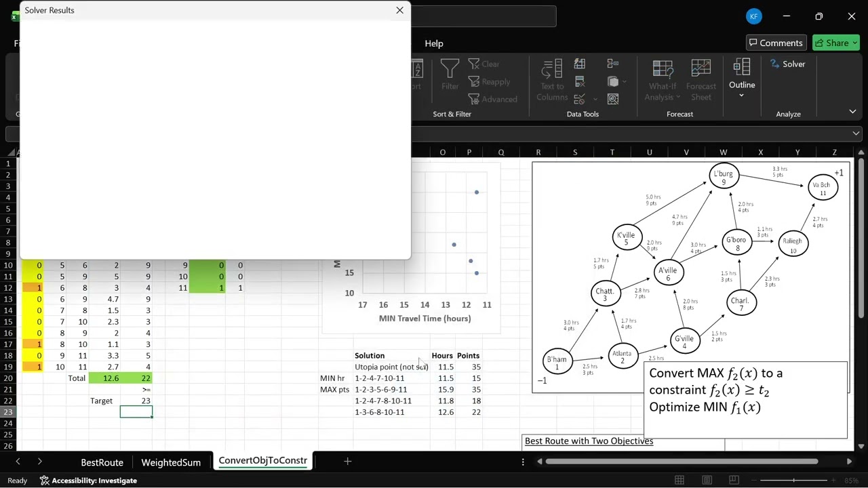Click the Relationships icon in Data Tools

(613, 81)
